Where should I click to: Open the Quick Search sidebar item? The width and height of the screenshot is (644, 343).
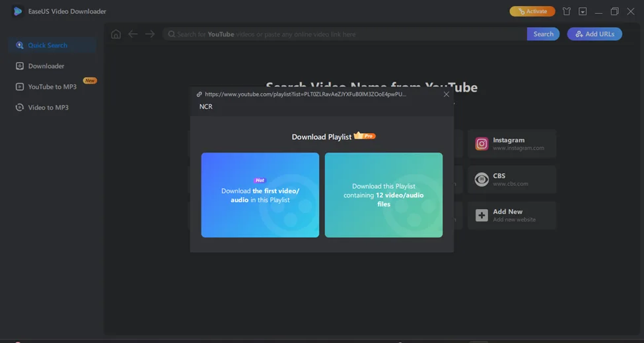(x=52, y=45)
